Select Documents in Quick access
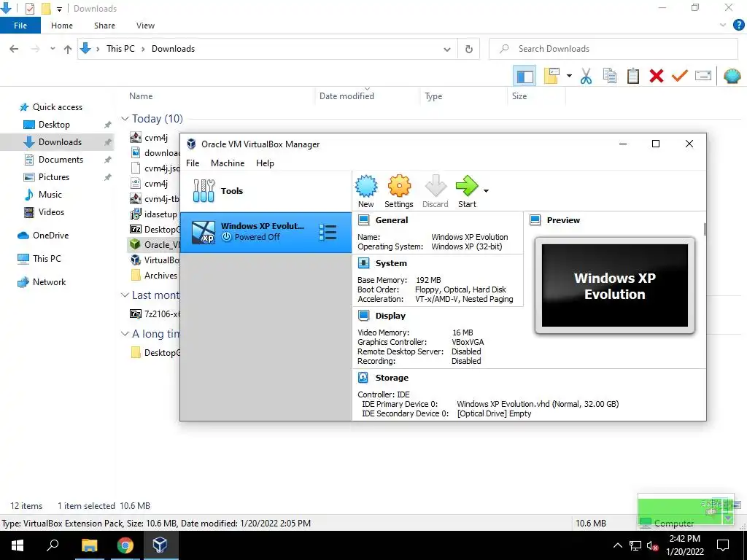Image resolution: width=747 pixels, height=560 pixels. coord(61,160)
